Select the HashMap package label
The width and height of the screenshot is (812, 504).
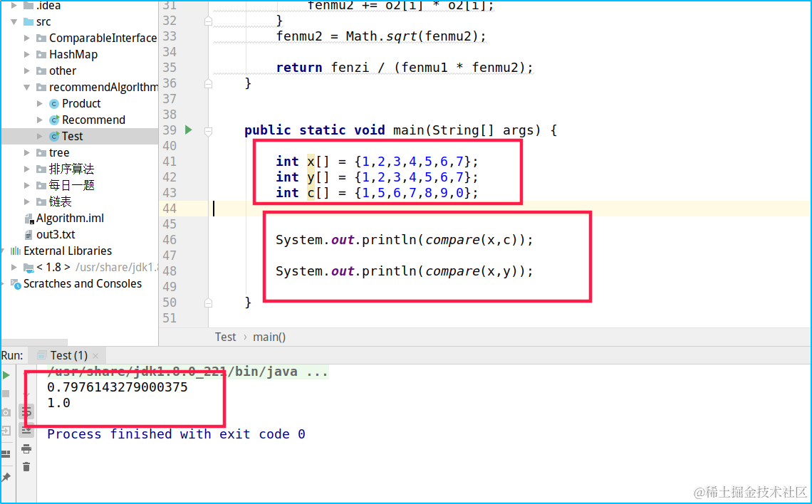tap(73, 54)
